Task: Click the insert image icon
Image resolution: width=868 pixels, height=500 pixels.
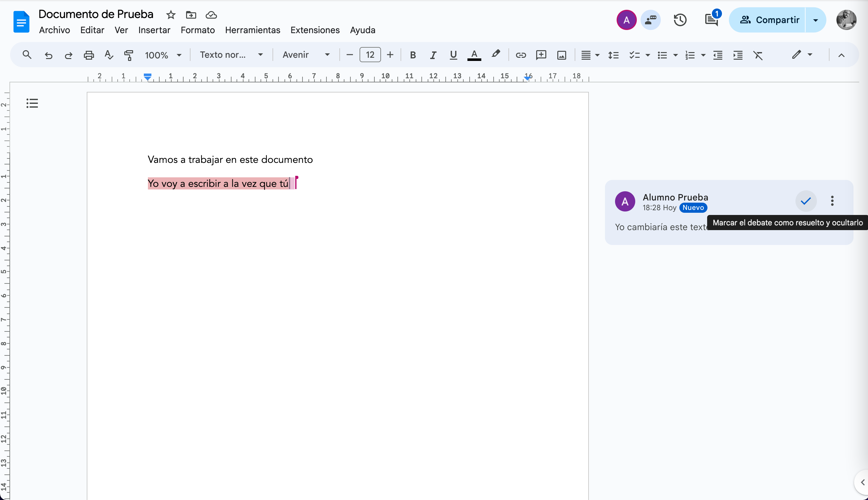Action: (x=562, y=55)
